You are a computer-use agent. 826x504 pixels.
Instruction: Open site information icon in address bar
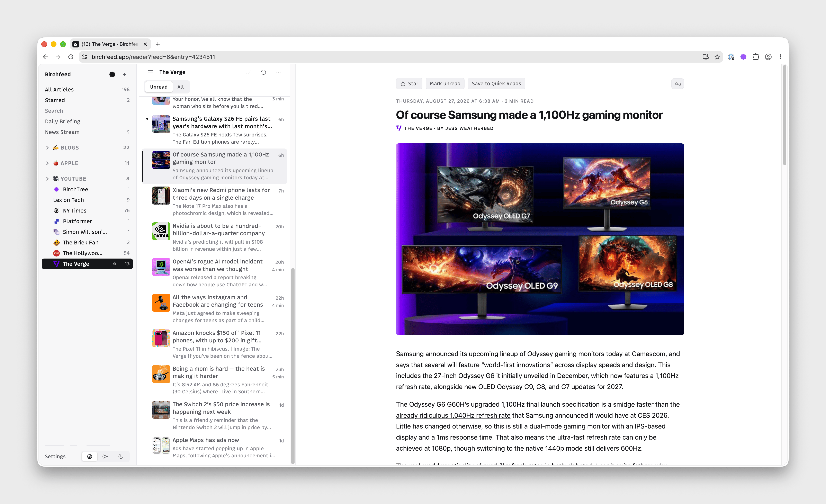click(x=85, y=57)
